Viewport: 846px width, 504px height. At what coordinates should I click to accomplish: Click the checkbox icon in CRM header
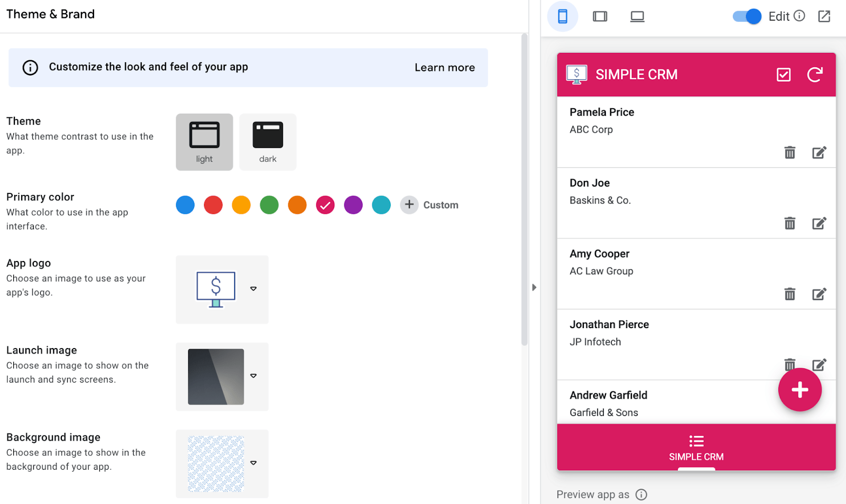[x=784, y=74]
